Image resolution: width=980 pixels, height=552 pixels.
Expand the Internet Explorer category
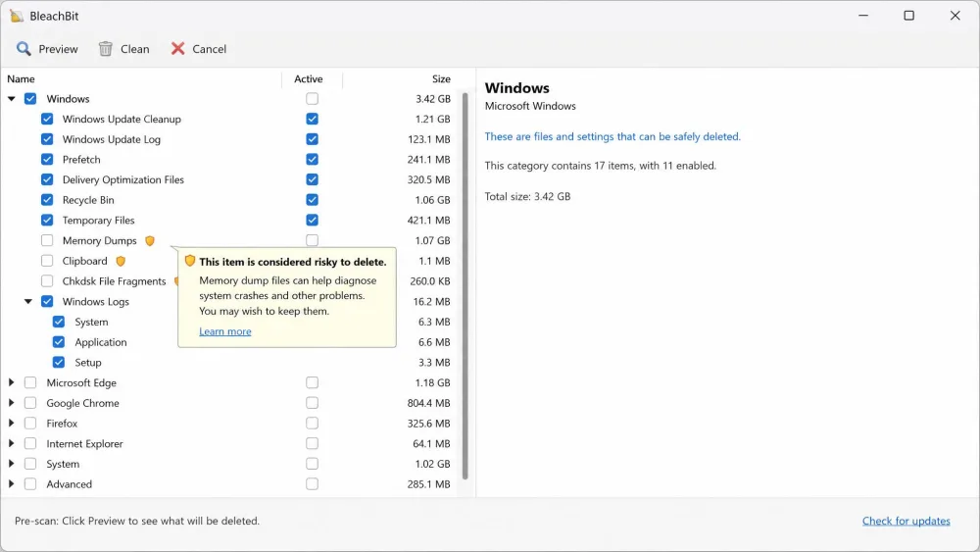pos(11,444)
